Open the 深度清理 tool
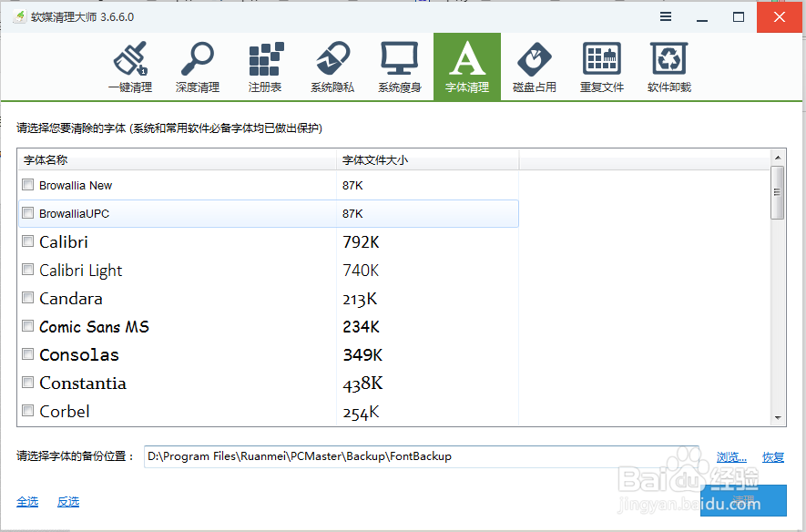 [x=198, y=64]
